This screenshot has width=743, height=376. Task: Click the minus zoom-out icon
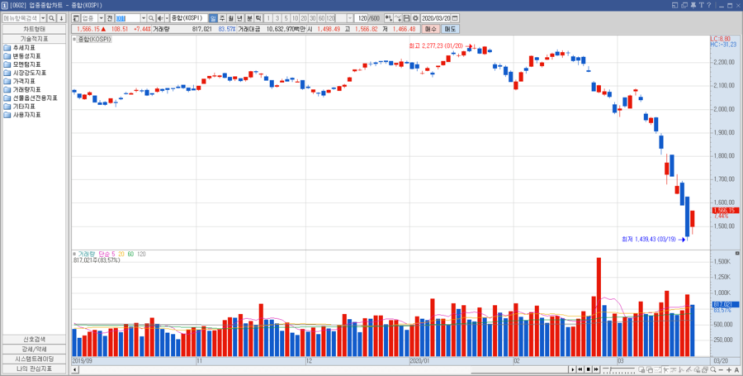pos(721,369)
